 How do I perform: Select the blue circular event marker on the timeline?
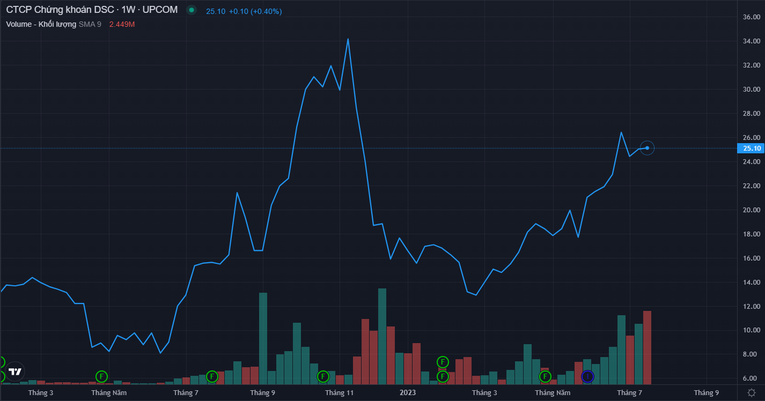click(588, 376)
